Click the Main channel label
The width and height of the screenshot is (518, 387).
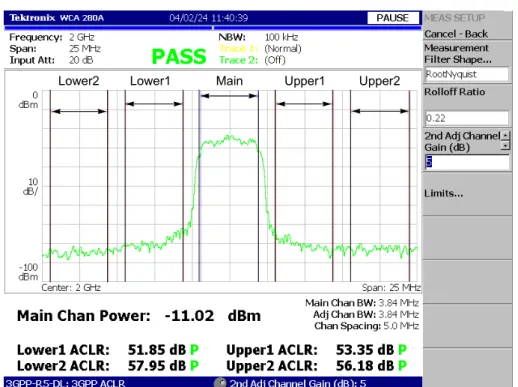[229, 81]
